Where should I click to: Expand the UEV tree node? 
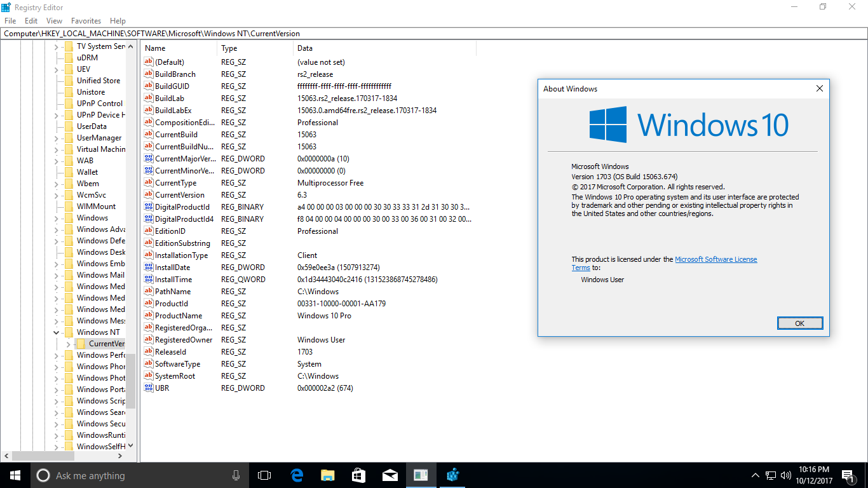click(x=57, y=69)
